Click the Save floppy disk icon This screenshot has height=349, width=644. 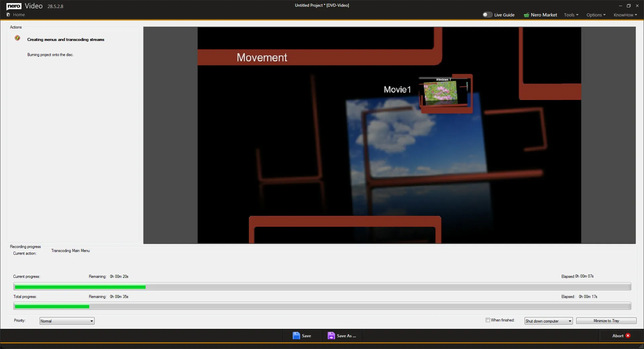(x=297, y=336)
